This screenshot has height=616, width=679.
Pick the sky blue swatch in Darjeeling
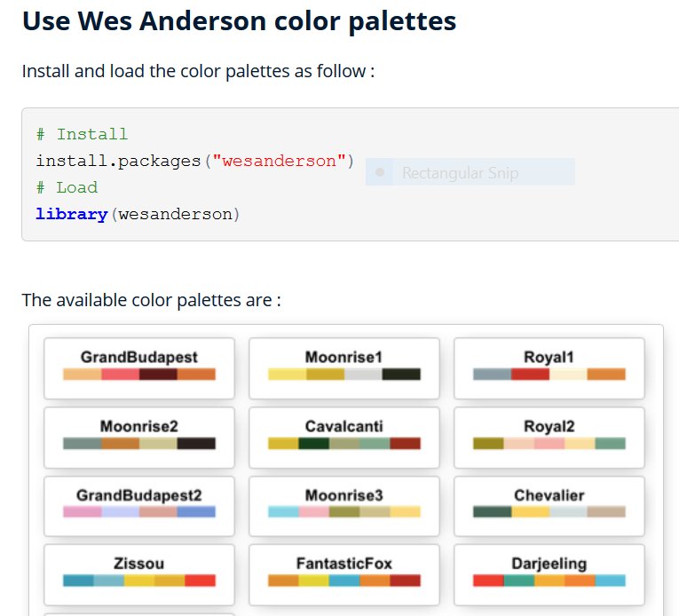pyautogui.click(x=610, y=580)
